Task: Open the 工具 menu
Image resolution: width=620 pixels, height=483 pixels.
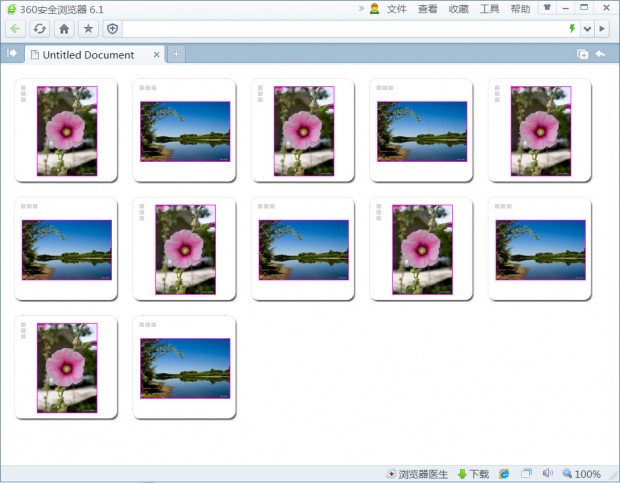Action: tap(489, 9)
